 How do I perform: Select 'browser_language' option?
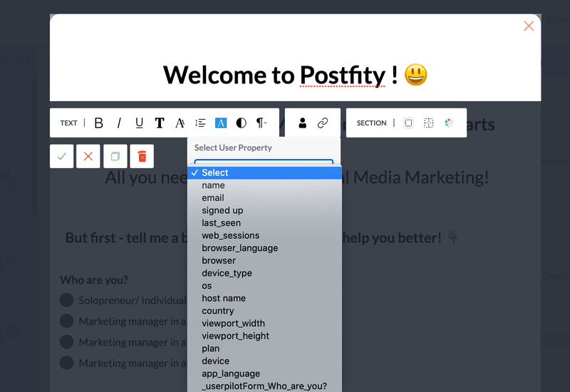(x=264, y=248)
